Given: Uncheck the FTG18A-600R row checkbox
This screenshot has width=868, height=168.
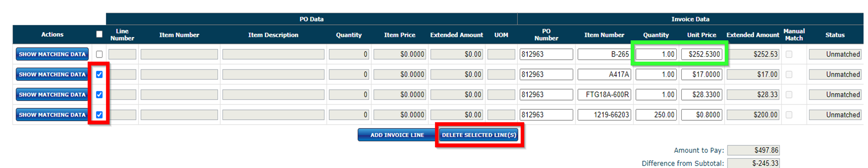Looking at the screenshot, I should (99, 95).
